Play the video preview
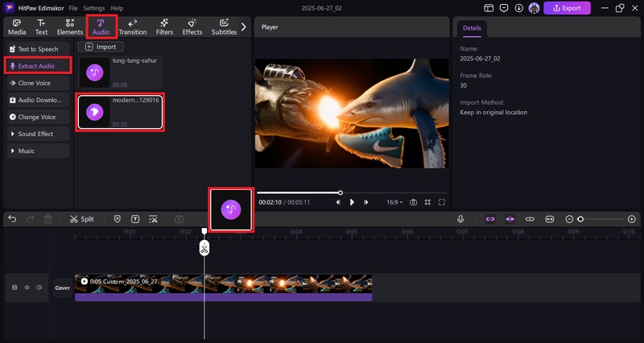This screenshot has width=644, height=343. 352,202
